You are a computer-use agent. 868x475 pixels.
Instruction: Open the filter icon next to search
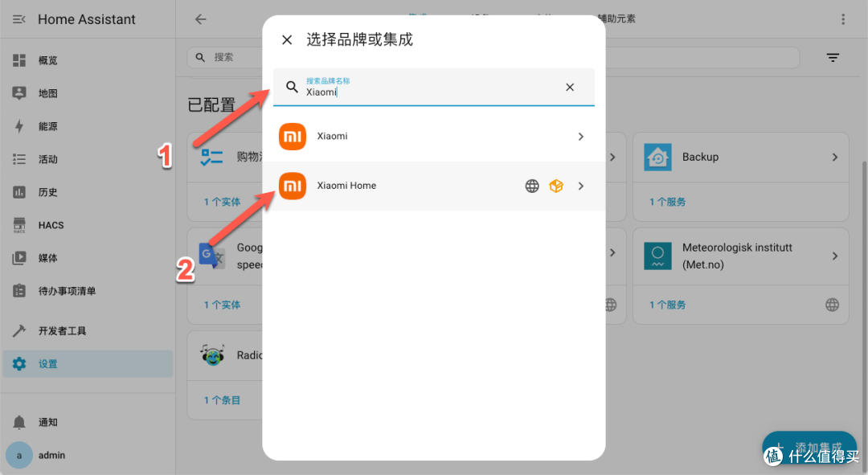[833, 58]
